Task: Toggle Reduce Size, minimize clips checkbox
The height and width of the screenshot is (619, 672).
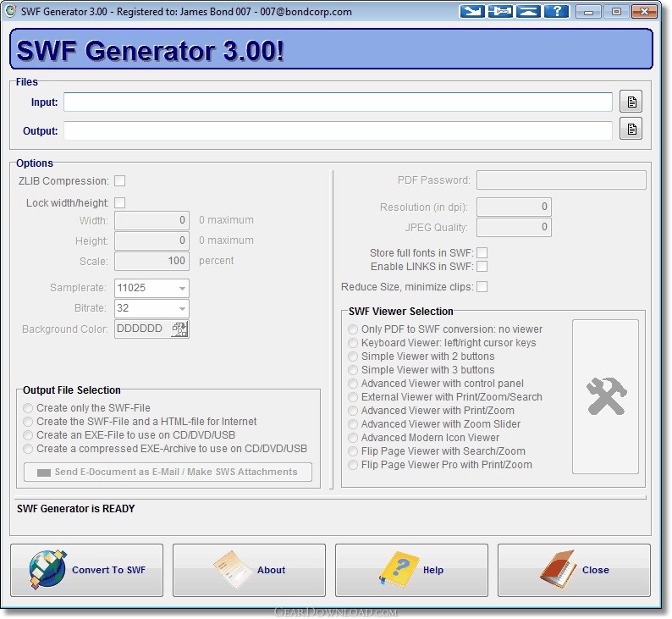Action: pyautogui.click(x=482, y=287)
